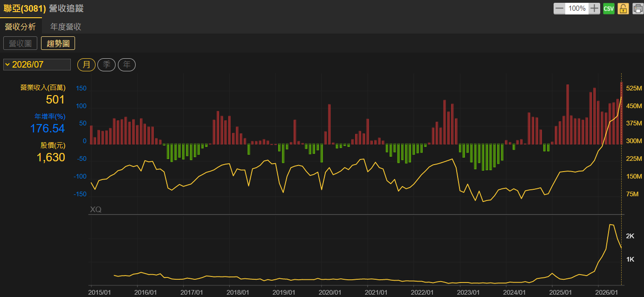
Task: Open the 年度營收 tab
Action: point(66,27)
